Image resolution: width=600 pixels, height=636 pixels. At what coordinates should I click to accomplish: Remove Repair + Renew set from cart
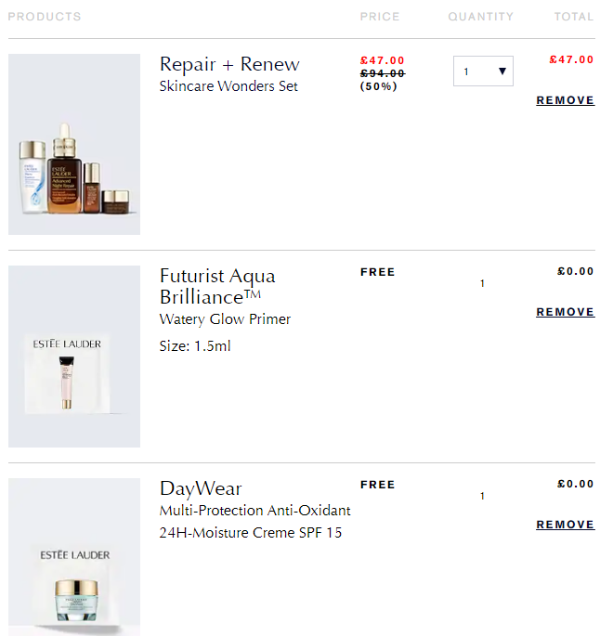tap(565, 100)
